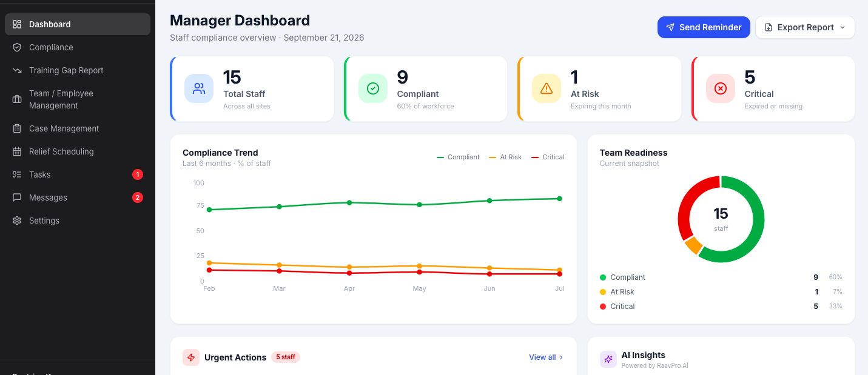The image size is (868, 375).
Task: Click the Settings gear icon
Action: click(17, 221)
